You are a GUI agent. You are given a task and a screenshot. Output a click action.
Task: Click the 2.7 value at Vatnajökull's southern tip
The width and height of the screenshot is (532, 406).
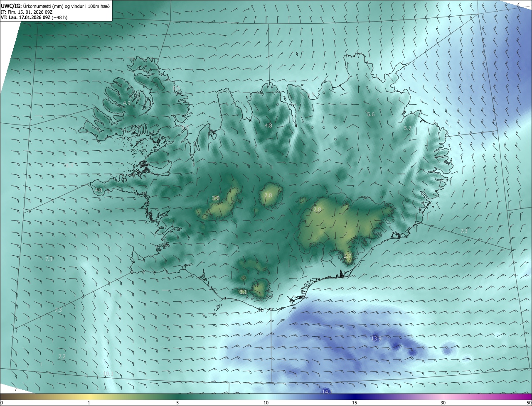point(348,256)
